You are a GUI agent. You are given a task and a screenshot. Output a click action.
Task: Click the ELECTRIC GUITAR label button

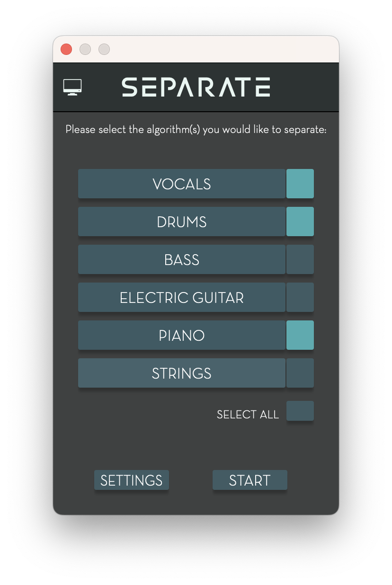coord(182,297)
